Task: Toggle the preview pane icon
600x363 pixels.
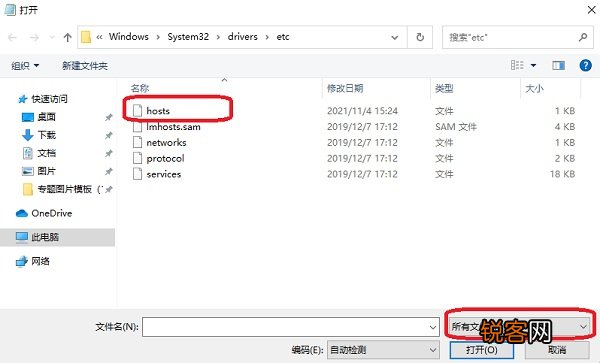Action: point(558,66)
